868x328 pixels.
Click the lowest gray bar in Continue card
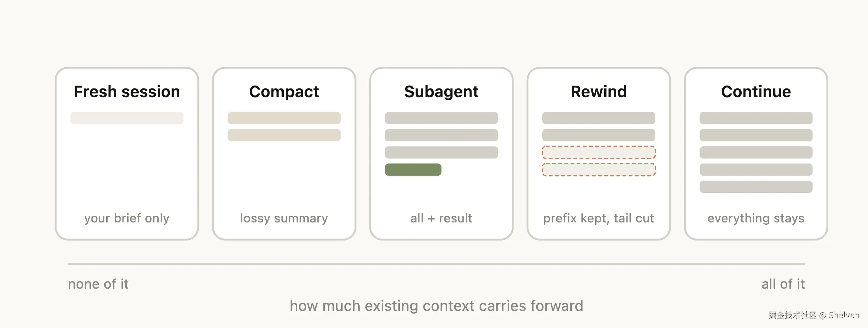(756, 187)
